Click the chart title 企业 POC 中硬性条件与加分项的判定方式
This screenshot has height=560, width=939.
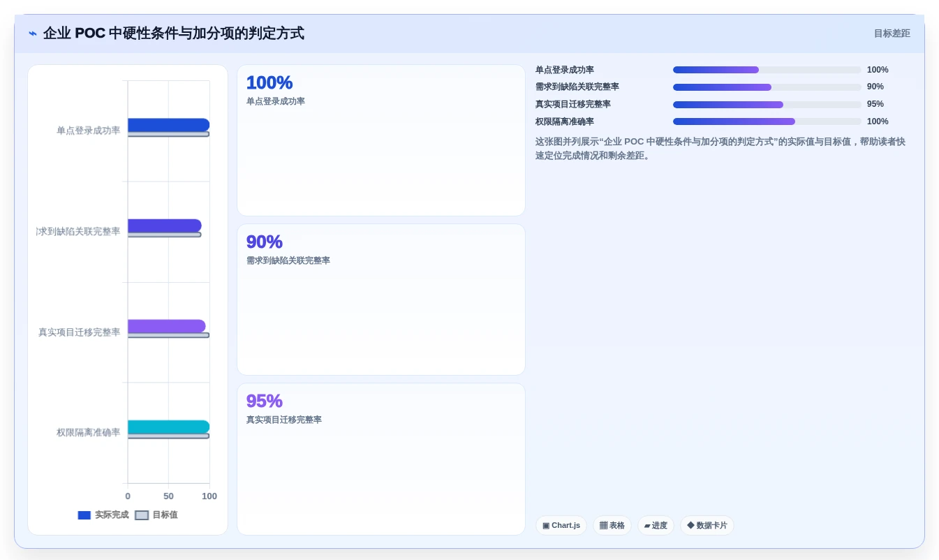pos(174,34)
